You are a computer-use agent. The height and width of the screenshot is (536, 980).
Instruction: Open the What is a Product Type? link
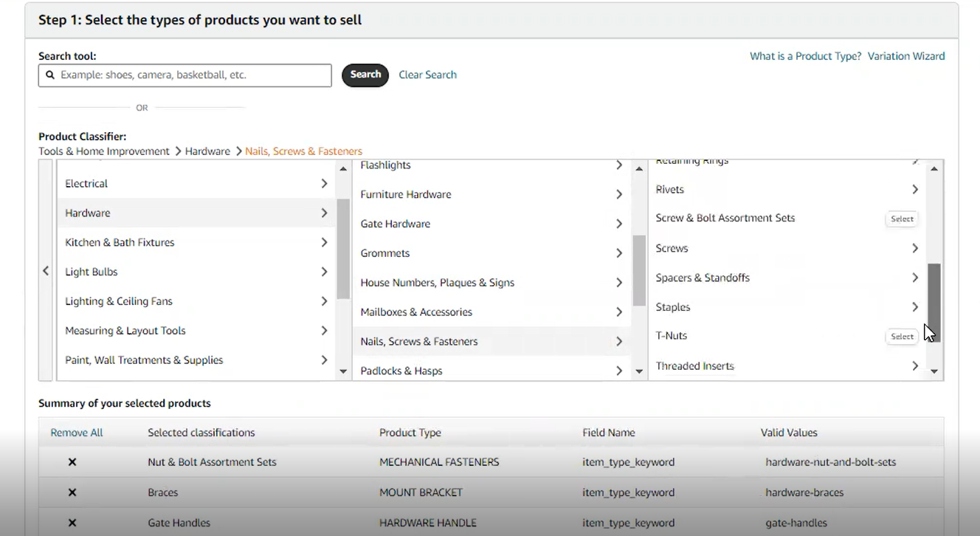(x=805, y=55)
